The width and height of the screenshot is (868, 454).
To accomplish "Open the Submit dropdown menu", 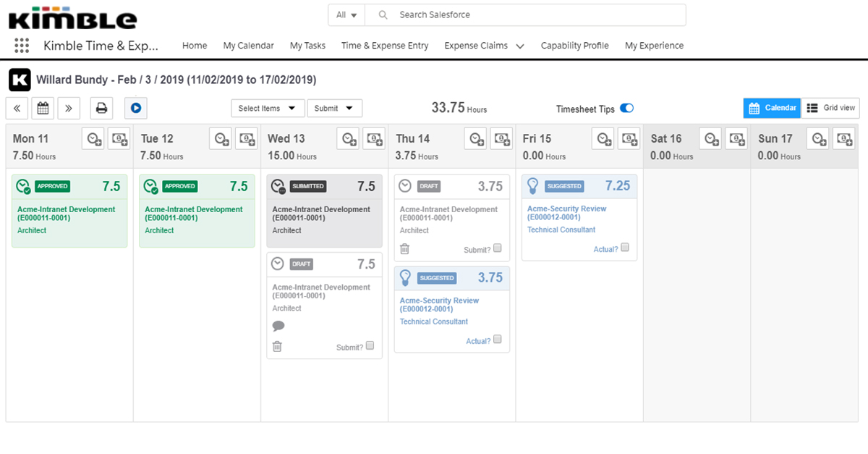I will pyautogui.click(x=334, y=108).
